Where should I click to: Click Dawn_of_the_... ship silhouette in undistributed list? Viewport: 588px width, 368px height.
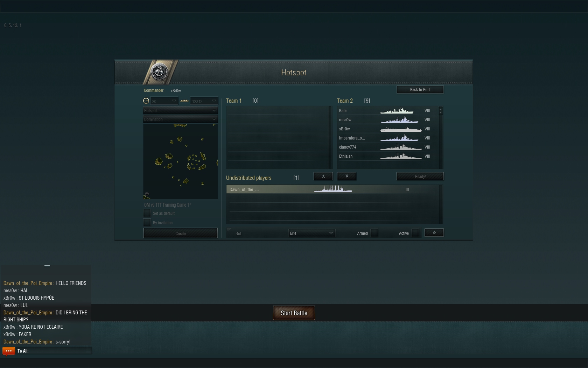[333, 189]
